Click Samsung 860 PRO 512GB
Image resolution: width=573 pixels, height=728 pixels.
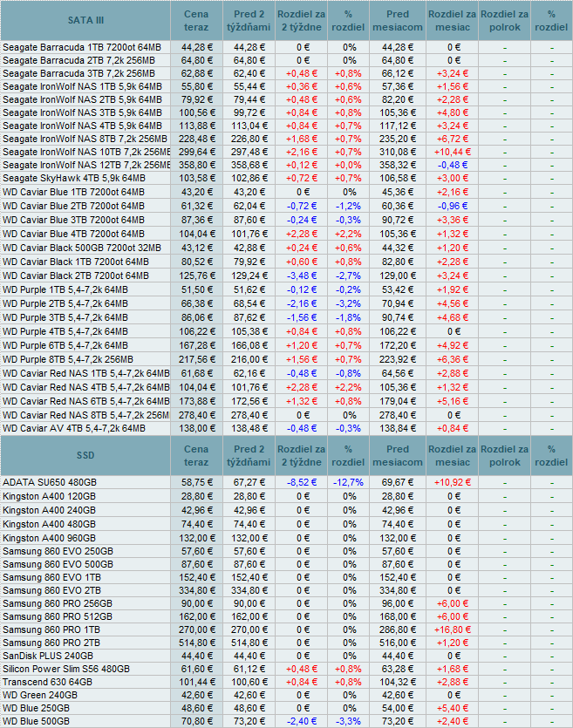pos(57,616)
